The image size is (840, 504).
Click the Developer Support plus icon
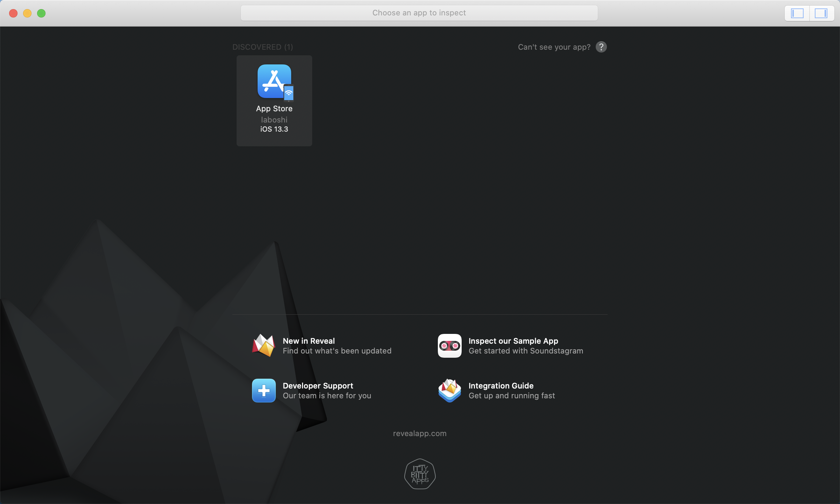click(x=264, y=391)
